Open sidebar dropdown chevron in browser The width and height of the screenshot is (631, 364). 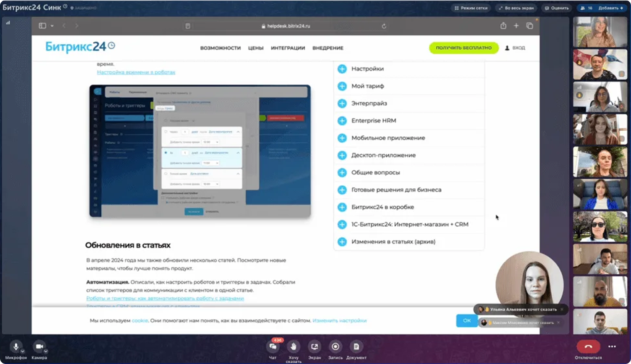tap(52, 26)
